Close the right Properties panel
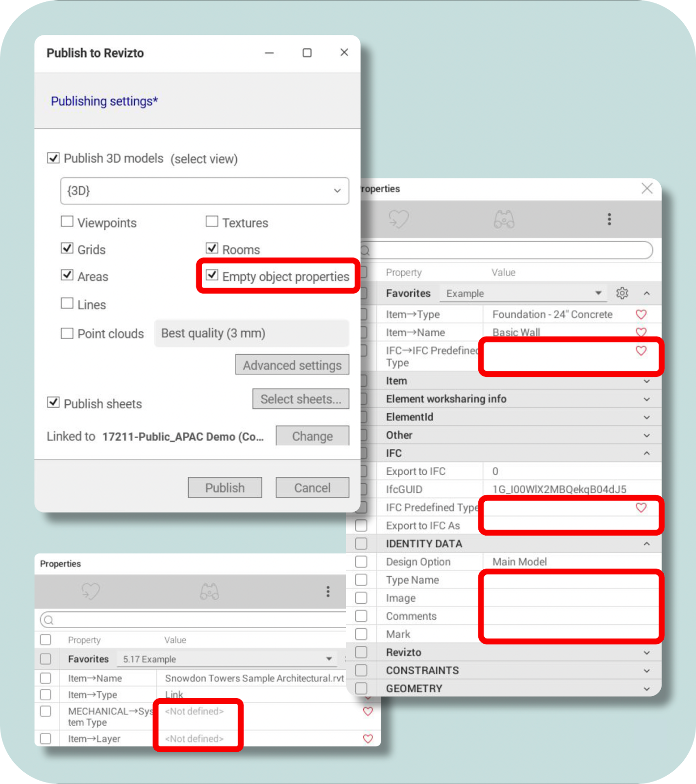The height and width of the screenshot is (784, 696). pyautogui.click(x=647, y=188)
